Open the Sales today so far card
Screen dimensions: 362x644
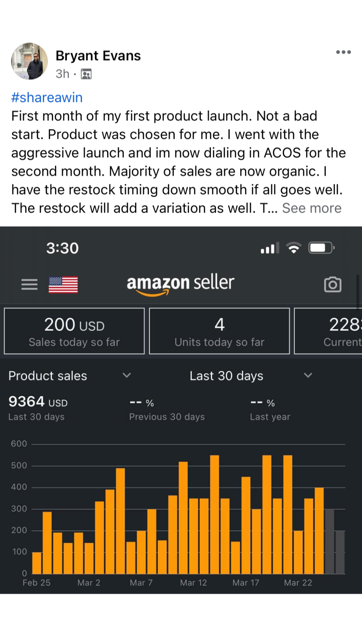click(74, 331)
